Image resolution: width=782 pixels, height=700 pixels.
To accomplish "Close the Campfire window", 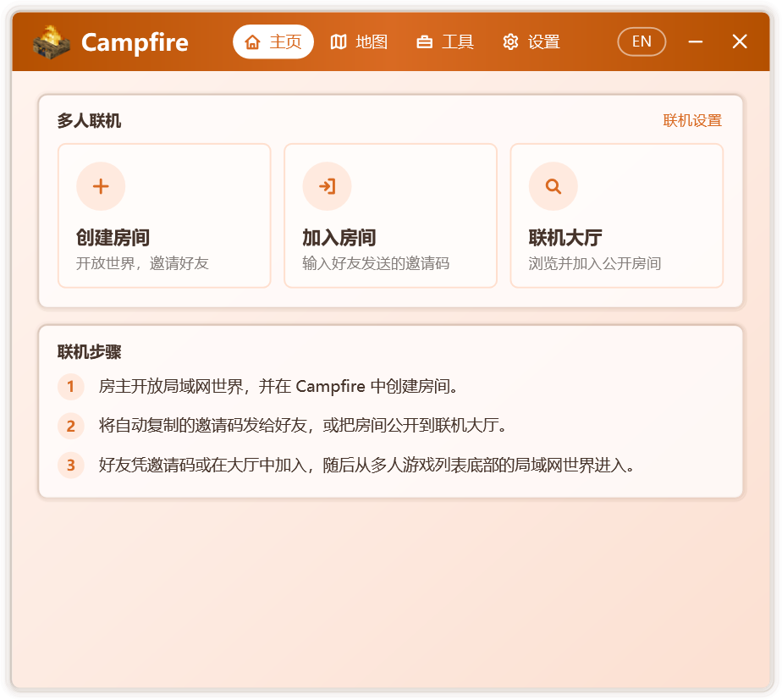I will coord(740,42).
